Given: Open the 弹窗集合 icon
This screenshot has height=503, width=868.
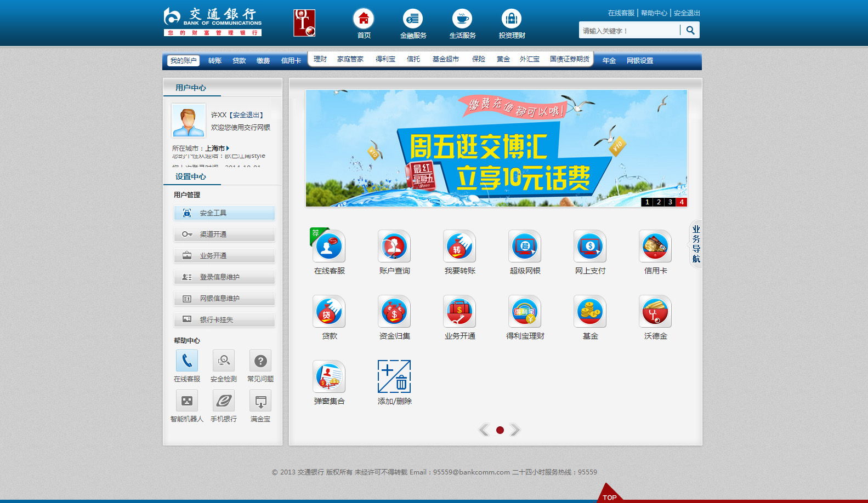Looking at the screenshot, I should click(x=329, y=376).
